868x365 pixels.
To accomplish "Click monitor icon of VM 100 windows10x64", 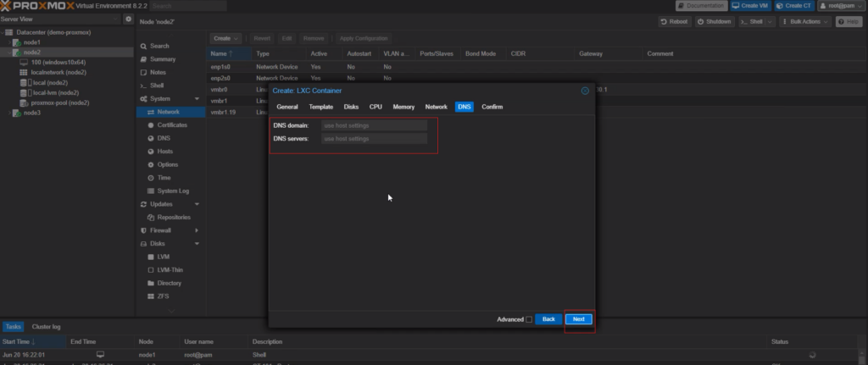I will (x=24, y=63).
